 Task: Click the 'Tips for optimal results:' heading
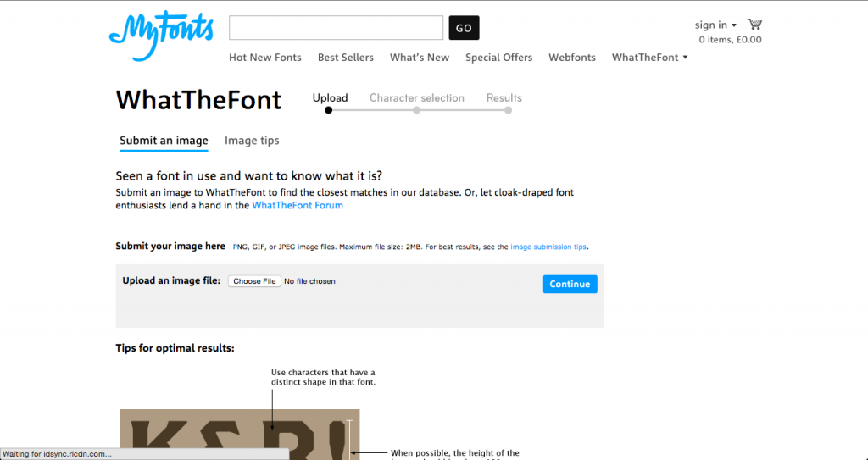pyautogui.click(x=175, y=348)
